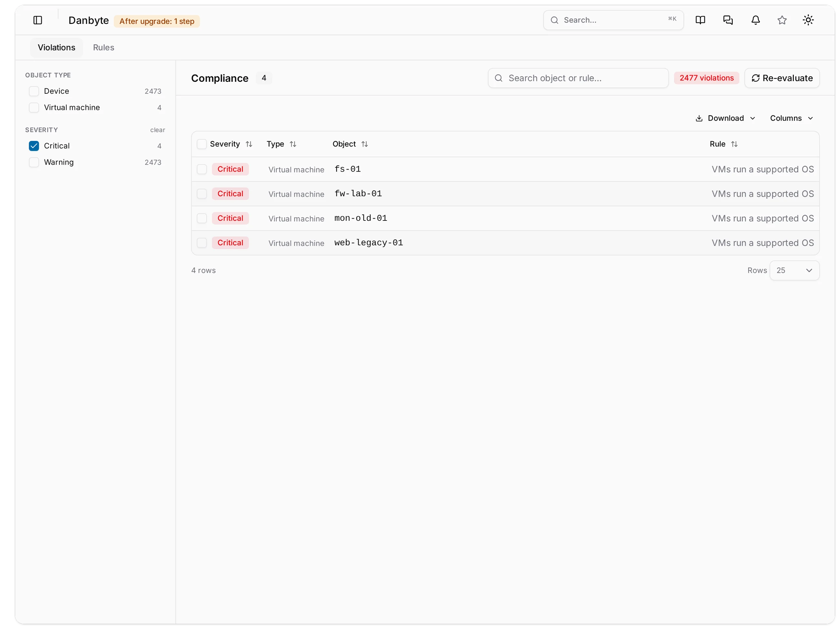Viewport: 840px width, 629px height.
Task: Click the After upgrade: 1 step badge
Action: pyautogui.click(x=157, y=21)
